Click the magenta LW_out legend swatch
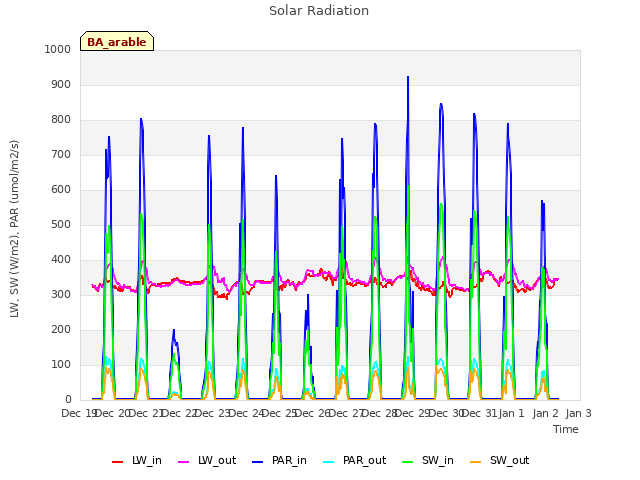The height and width of the screenshot is (480, 640). point(184,462)
